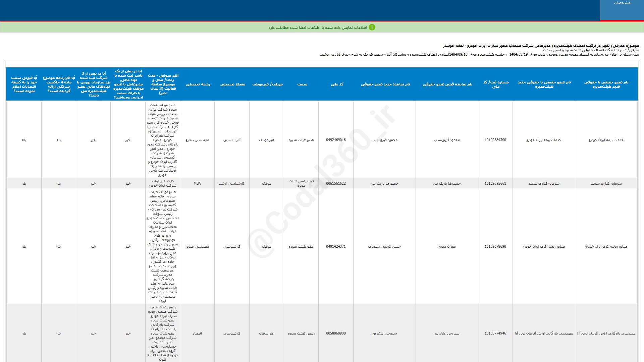Click the مقطع تحصیلی column header
644x362 pixels.
[x=232, y=84]
